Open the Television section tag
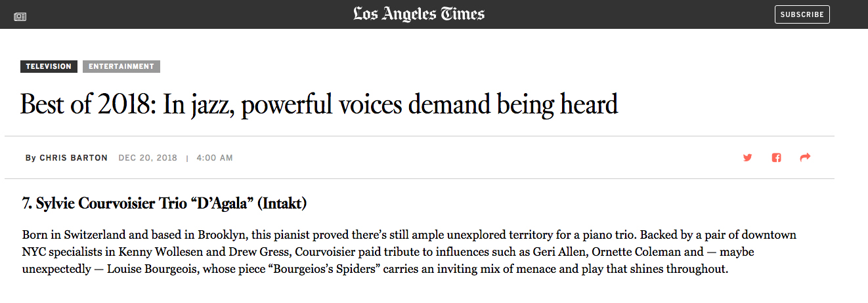Viewport: 868px width, 303px height. tap(49, 66)
